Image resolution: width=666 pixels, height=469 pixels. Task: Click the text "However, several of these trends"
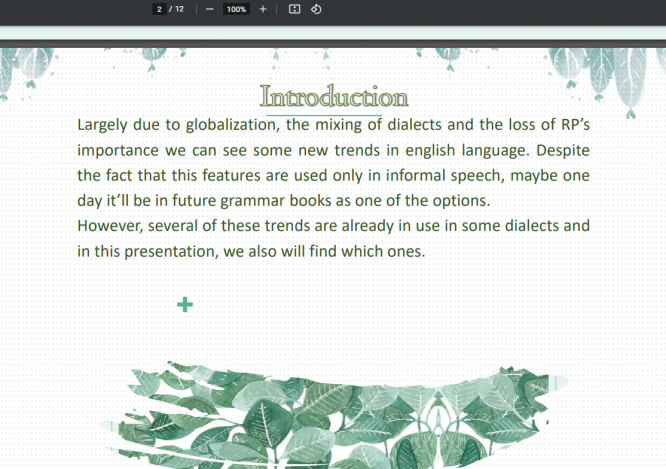pyautogui.click(x=193, y=226)
